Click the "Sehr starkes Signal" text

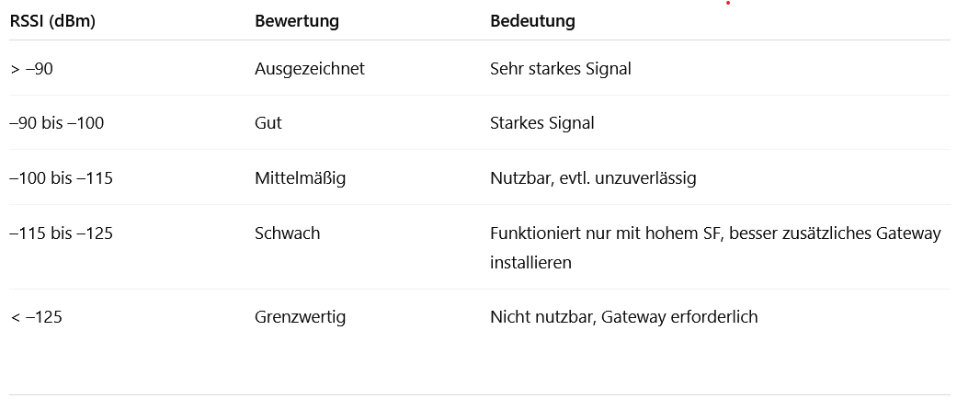(560, 69)
